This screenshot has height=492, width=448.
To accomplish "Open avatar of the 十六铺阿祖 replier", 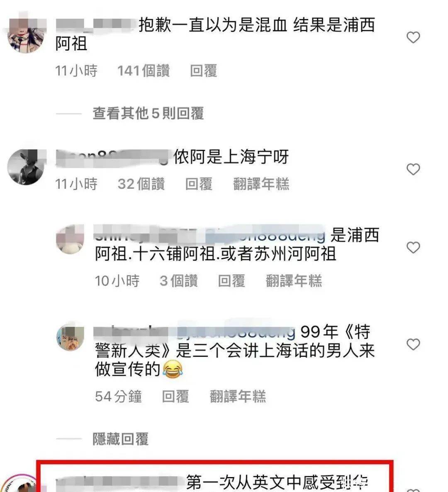I will (x=70, y=239).
